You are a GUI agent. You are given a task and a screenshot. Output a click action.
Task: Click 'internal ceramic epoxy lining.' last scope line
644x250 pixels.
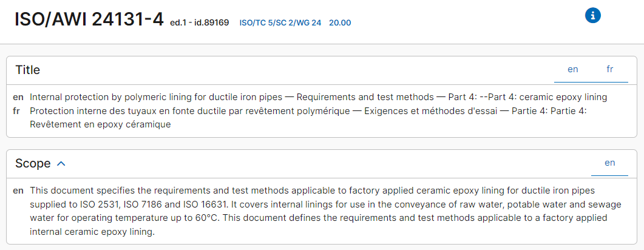92,232
